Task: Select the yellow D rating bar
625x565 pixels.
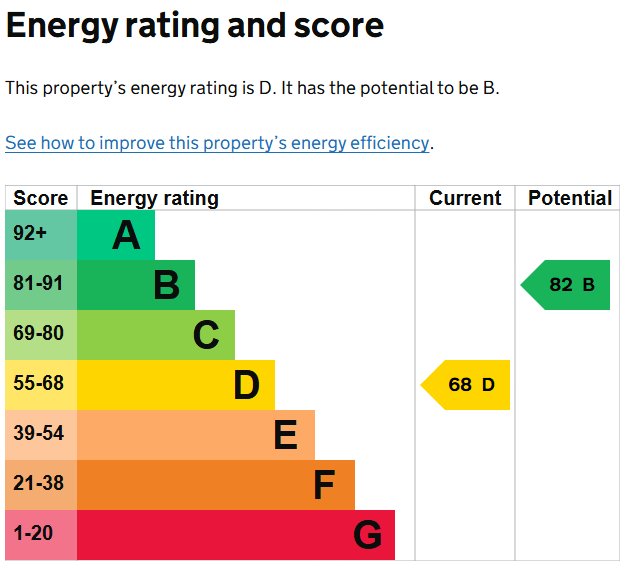Action: pos(176,385)
